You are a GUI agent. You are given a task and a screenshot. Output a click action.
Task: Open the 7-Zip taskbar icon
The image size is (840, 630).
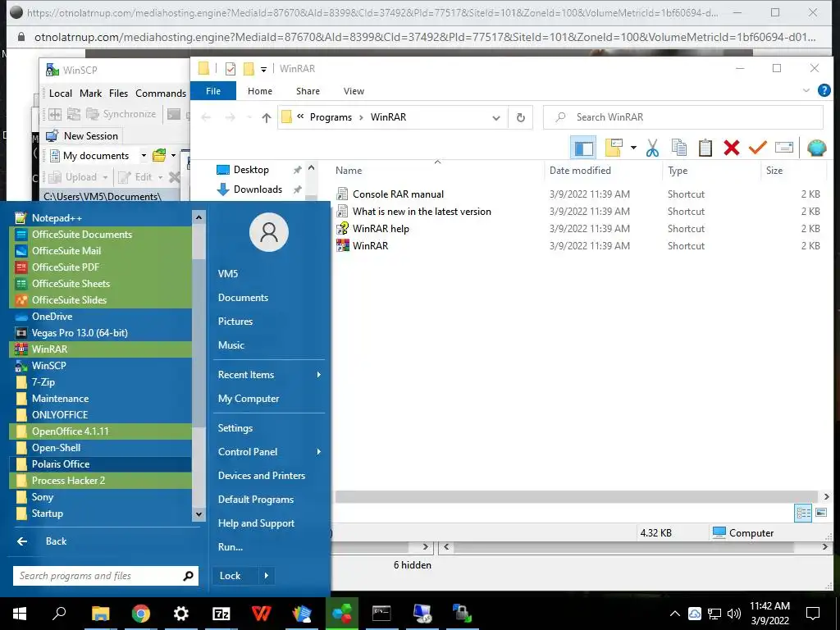[221, 614]
